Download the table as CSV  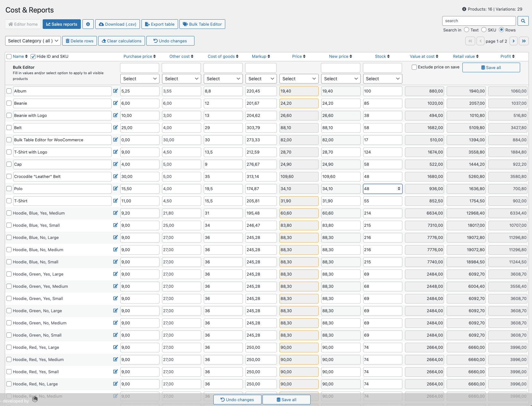click(x=117, y=24)
